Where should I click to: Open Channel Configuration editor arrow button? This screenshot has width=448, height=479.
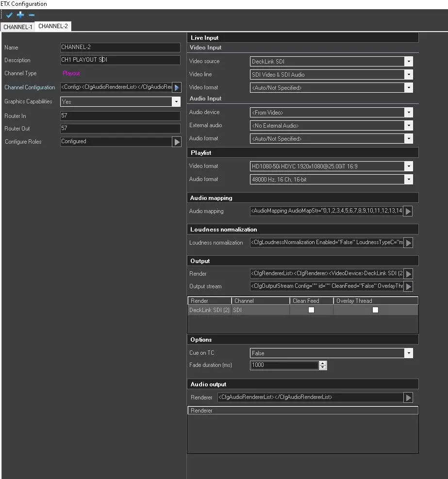(x=177, y=88)
